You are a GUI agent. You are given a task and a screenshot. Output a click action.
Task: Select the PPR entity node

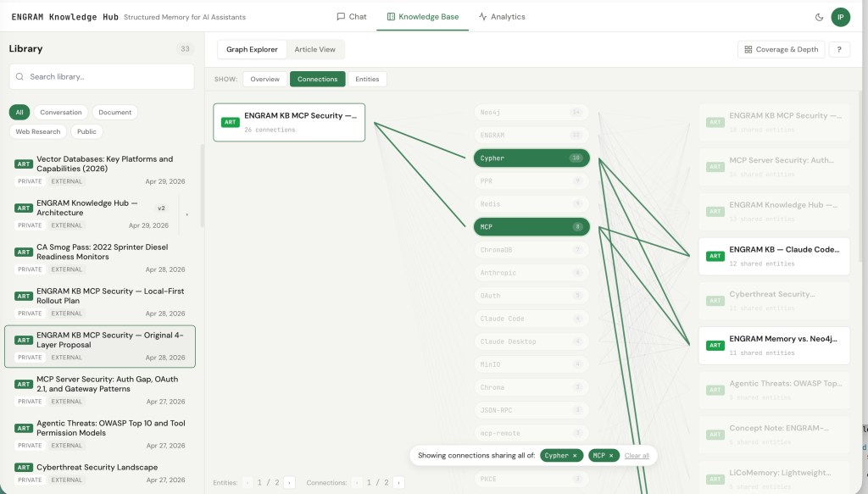click(x=531, y=180)
